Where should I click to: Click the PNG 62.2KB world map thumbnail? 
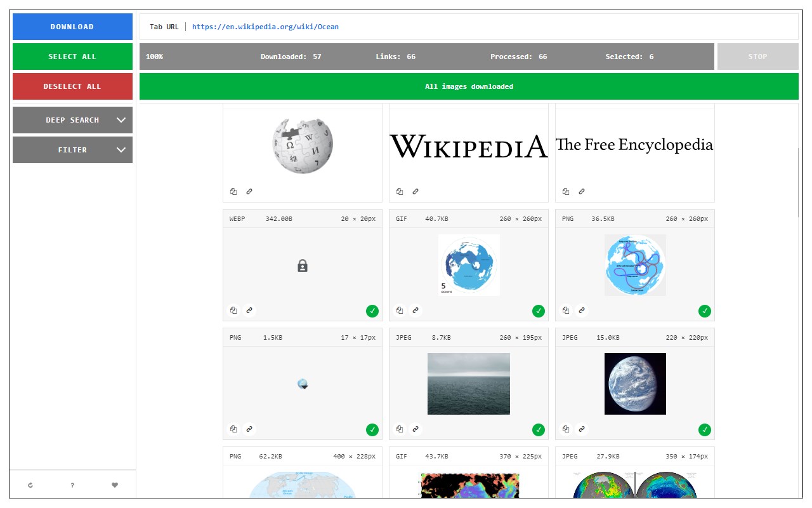[303, 485]
